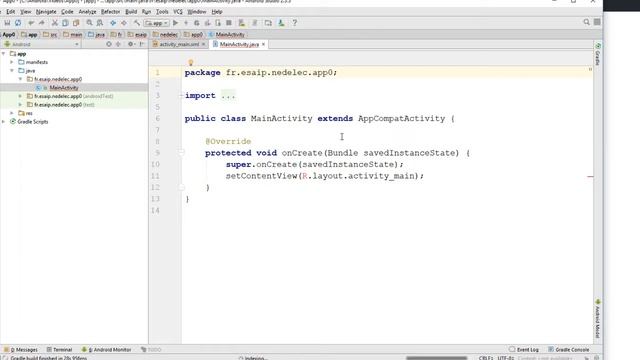
Task: Expand the Gradle Scripts node
Action: point(4,122)
